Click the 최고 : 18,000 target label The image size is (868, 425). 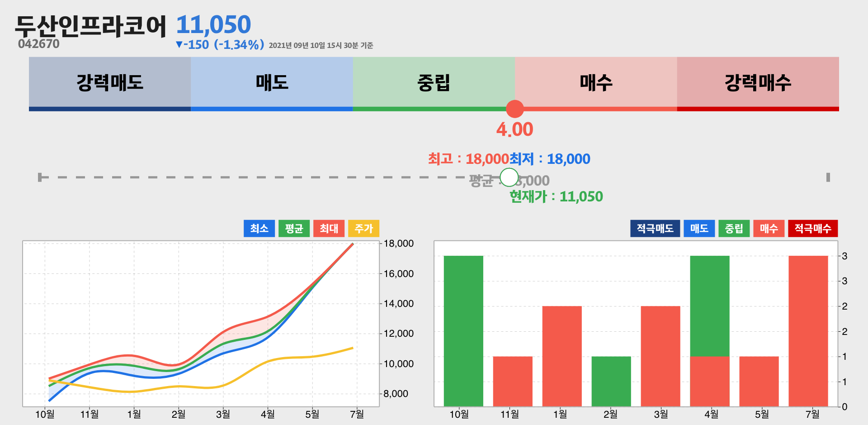468,159
